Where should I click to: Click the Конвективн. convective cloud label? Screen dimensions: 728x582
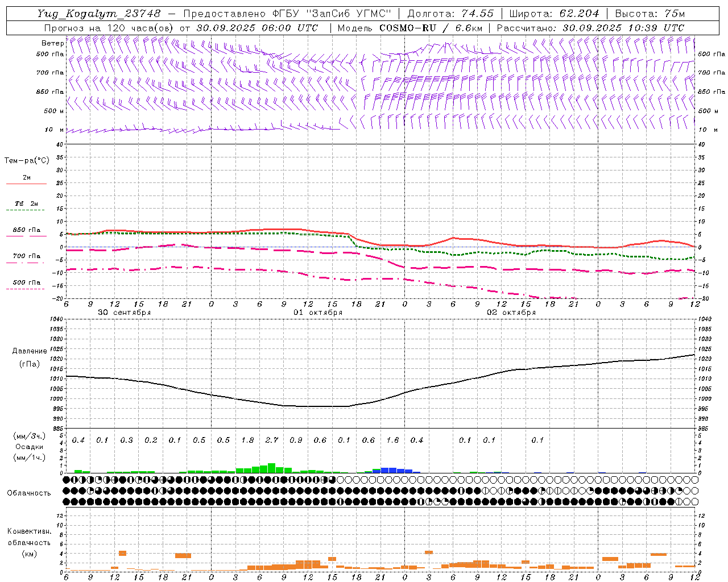[29, 531]
